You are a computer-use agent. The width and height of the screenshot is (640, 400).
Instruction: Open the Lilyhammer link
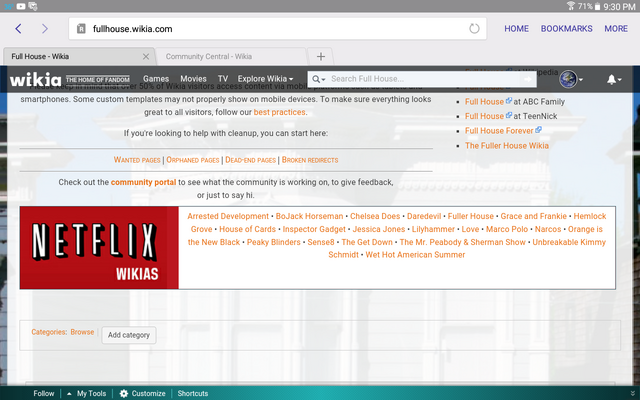click(x=433, y=229)
